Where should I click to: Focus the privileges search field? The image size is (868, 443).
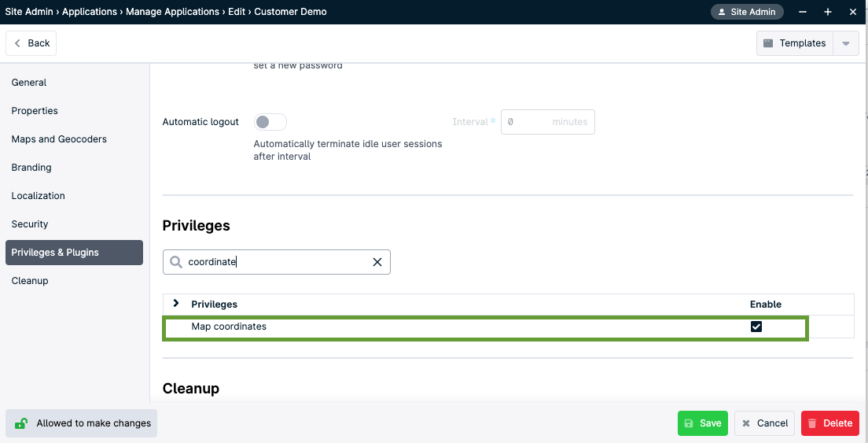tap(276, 262)
